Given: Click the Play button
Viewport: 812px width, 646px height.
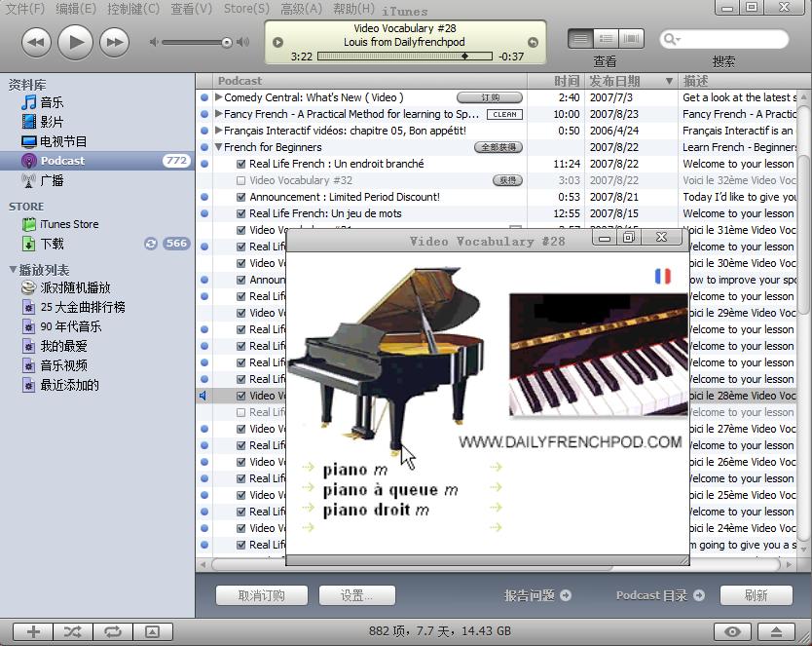Looking at the screenshot, I should pyautogui.click(x=76, y=42).
